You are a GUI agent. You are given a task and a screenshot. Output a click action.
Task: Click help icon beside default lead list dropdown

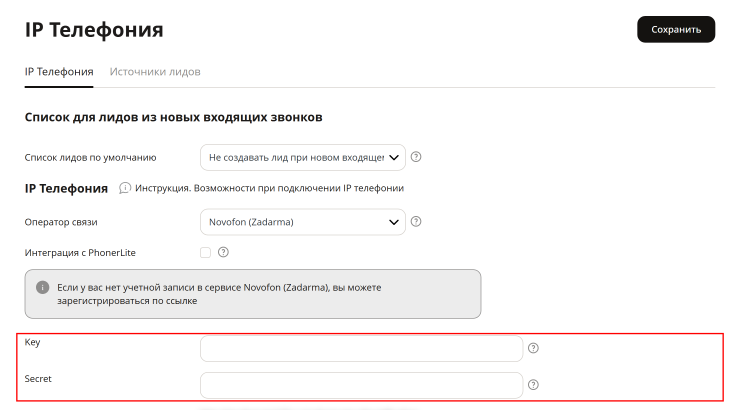(416, 157)
